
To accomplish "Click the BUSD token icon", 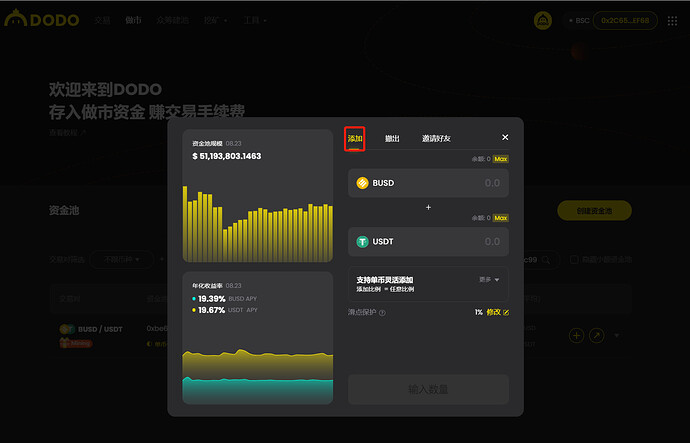I will coord(362,183).
